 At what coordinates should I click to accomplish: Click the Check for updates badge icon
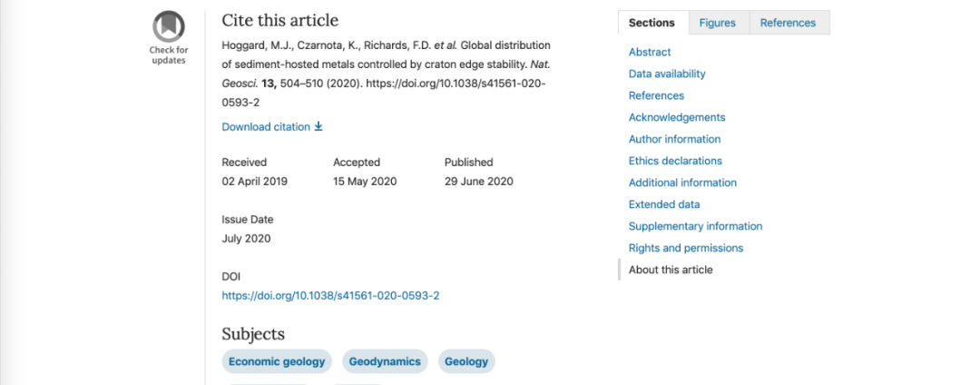point(169,27)
